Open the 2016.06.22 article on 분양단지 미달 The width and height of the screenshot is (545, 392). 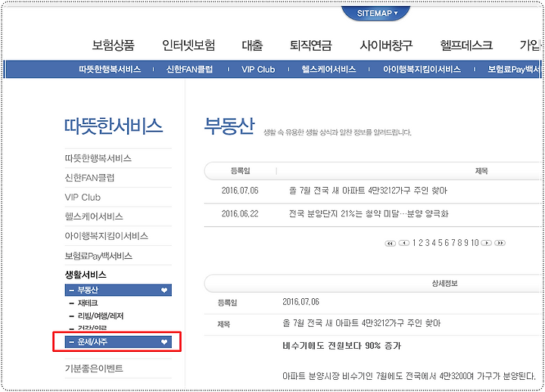369,213
